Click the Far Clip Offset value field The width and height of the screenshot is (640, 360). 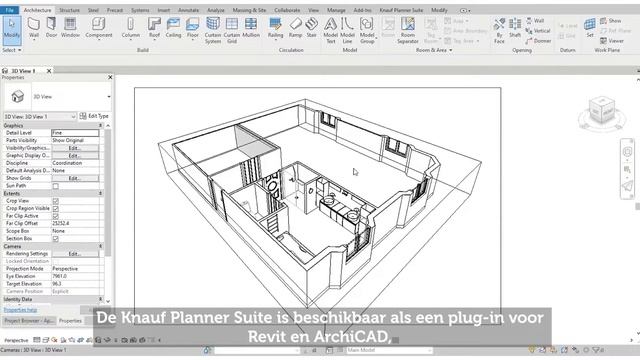click(75, 224)
